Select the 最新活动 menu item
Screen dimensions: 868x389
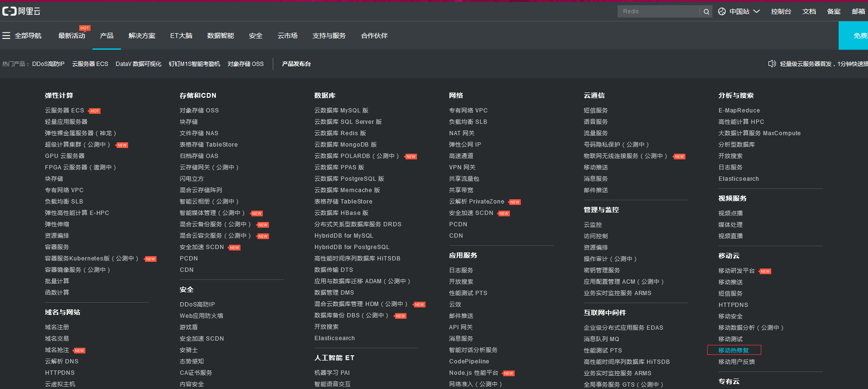click(x=72, y=36)
